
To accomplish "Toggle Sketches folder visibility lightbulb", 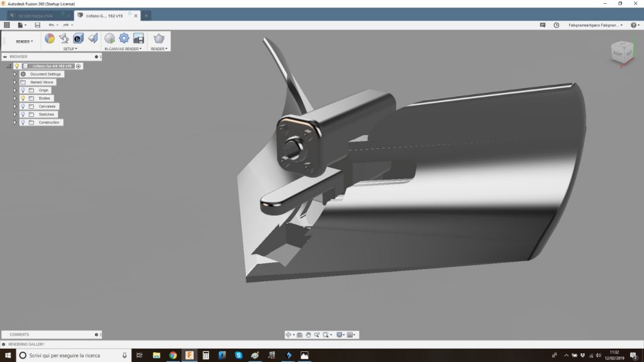I will [x=23, y=114].
